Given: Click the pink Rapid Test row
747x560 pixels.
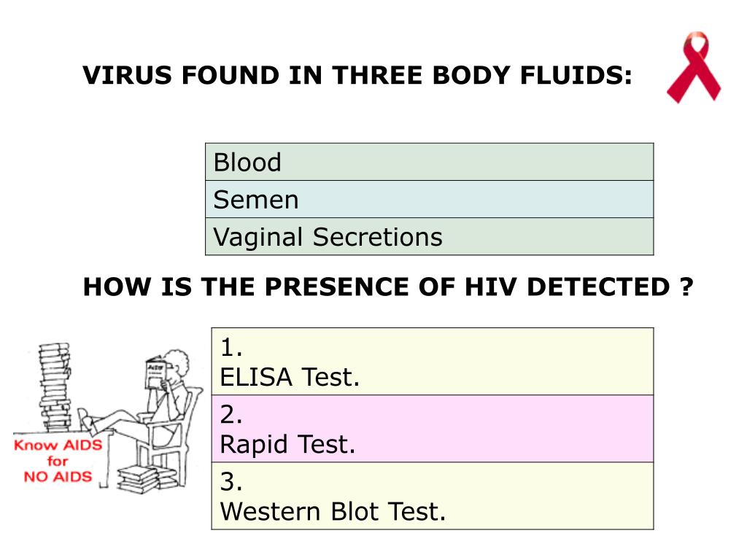Looking at the screenshot, I should (433, 429).
